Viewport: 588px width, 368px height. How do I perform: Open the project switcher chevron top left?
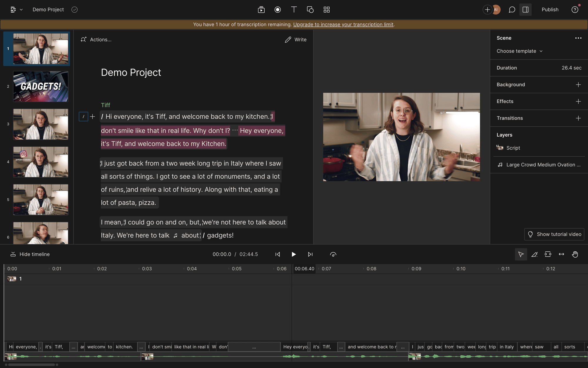[21, 9]
